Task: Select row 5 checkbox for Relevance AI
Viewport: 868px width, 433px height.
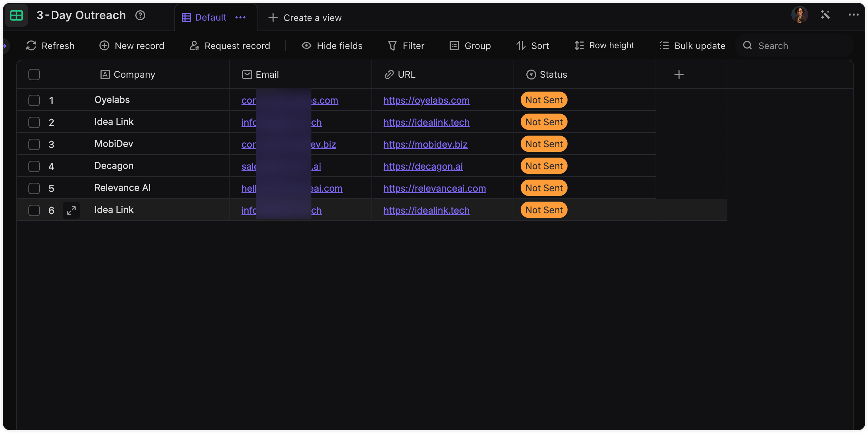Action: [34, 188]
